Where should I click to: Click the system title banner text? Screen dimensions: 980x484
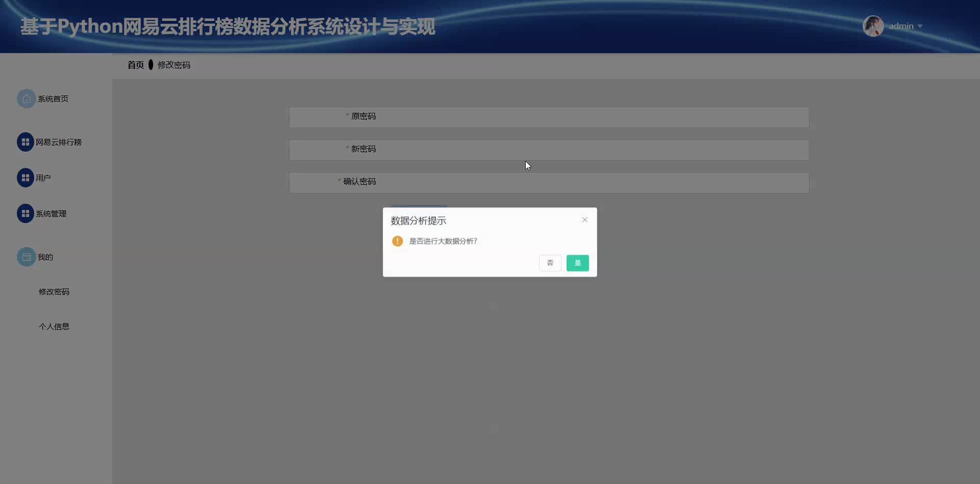228,27
